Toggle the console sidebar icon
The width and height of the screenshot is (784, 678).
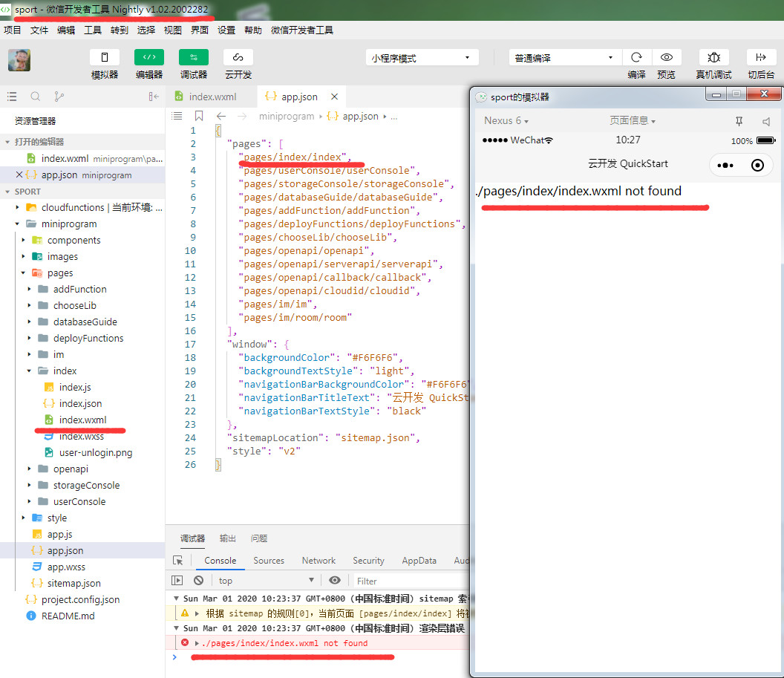click(x=177, y=581)
